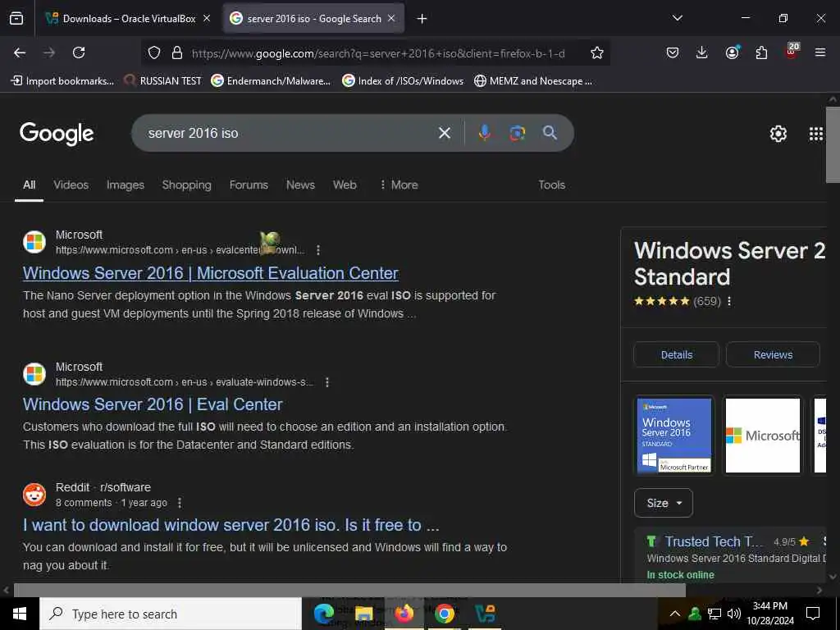840x630 pixels.
Task: Open more options beside 659 reviews
Action: [x=729, y=301]
